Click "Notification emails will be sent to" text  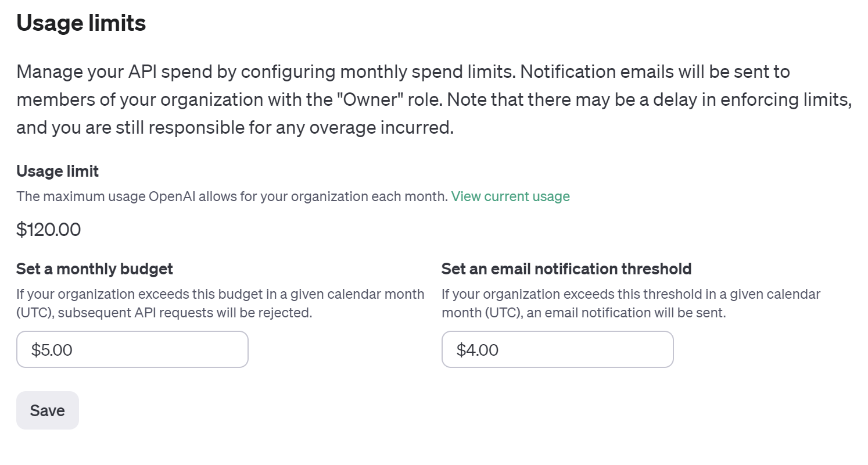pos(655,72)
